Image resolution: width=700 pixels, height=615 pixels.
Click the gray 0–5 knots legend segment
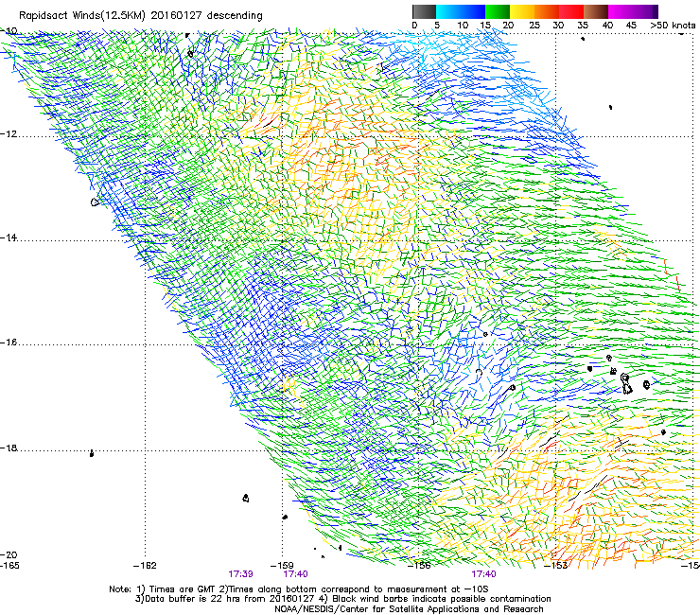tap(424, 11)
